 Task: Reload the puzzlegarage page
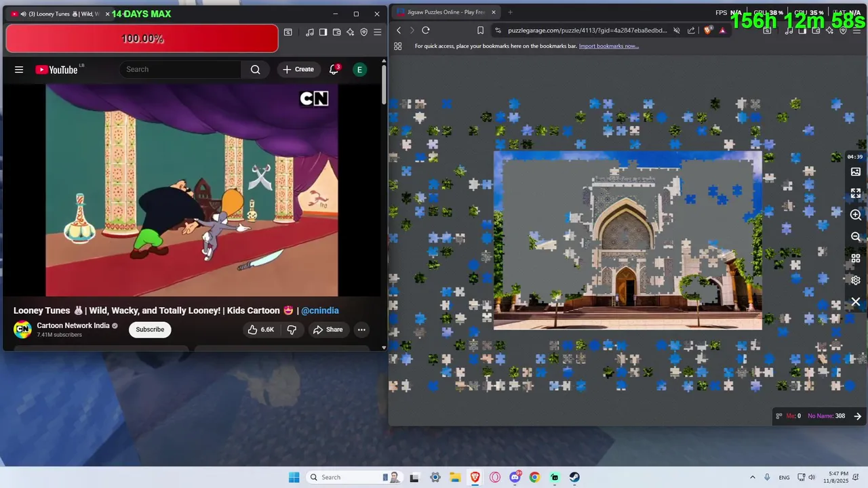426,30
